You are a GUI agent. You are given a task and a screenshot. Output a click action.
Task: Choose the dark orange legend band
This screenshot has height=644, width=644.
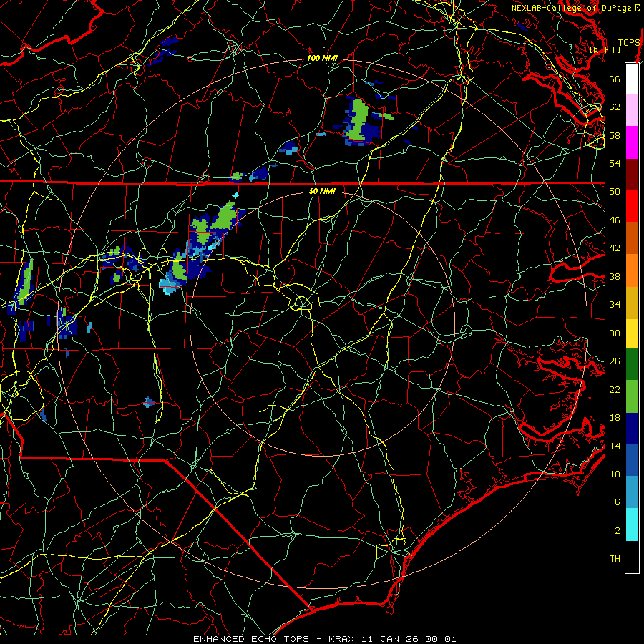click(632, 238)
